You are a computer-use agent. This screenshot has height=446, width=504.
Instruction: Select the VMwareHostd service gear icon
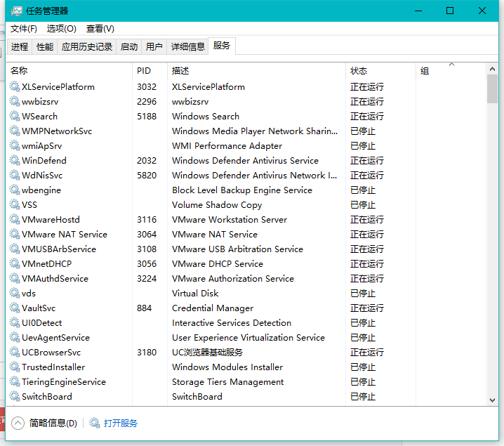pos(15,220)
